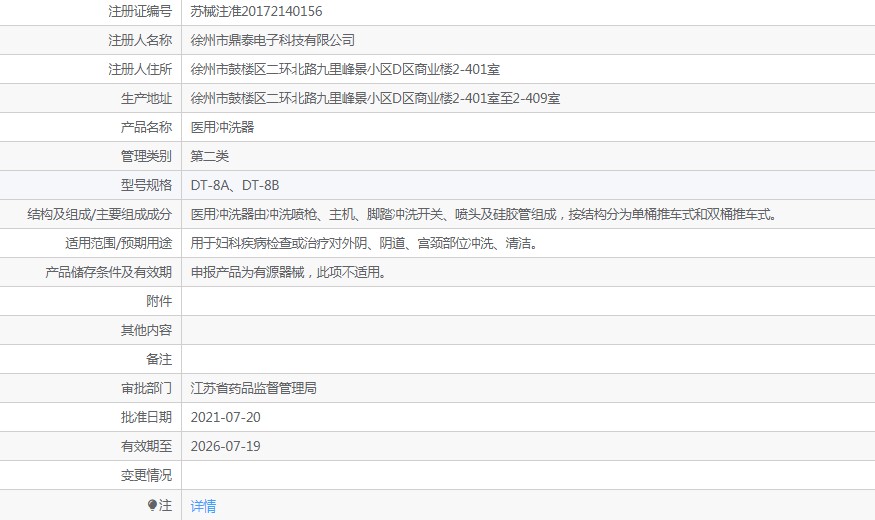Click the structure description starting 医用冲洗器由冲洗喷枪

coord(484,214)
